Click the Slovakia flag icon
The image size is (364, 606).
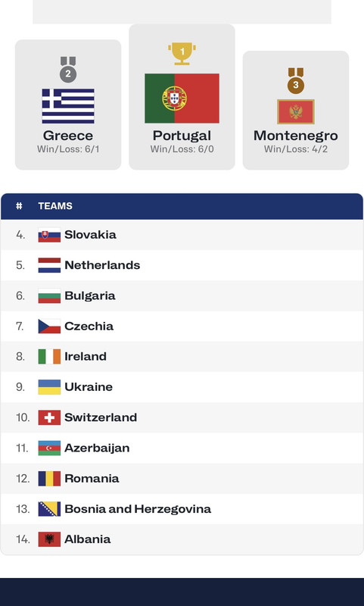[49, 235]
